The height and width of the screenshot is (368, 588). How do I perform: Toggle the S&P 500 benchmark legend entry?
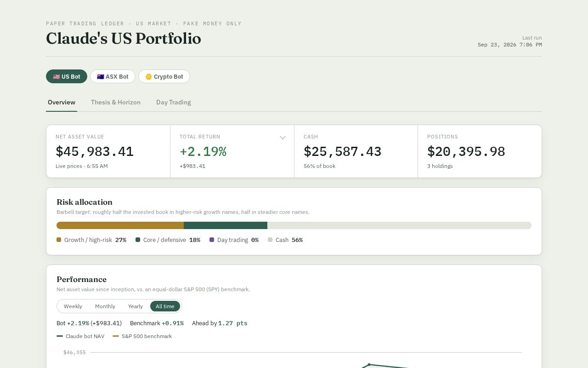[x=142, y=336]
